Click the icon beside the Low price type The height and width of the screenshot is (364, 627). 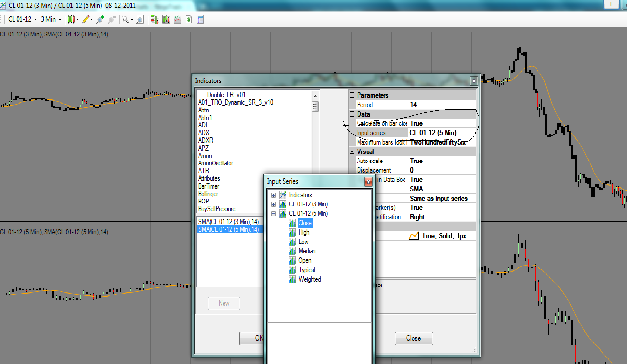(292, 242)
